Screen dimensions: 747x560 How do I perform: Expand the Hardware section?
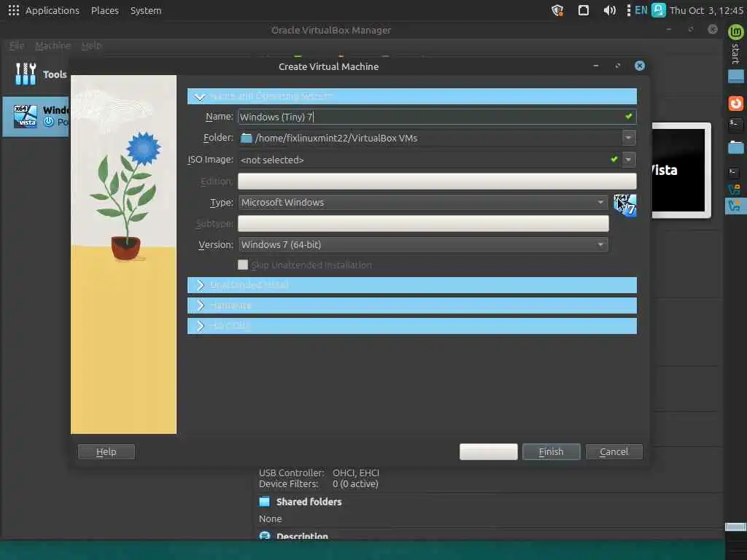411,306
